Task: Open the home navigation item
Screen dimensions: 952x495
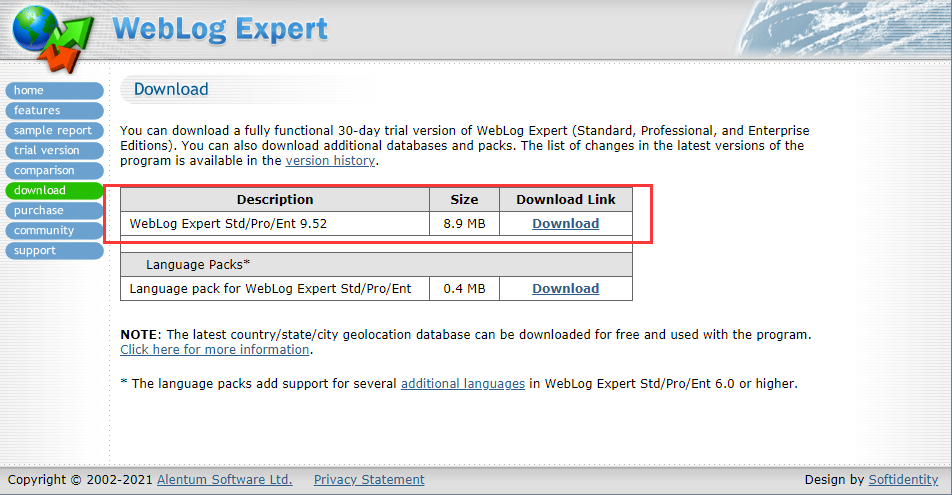Action: tap(29, 91)
